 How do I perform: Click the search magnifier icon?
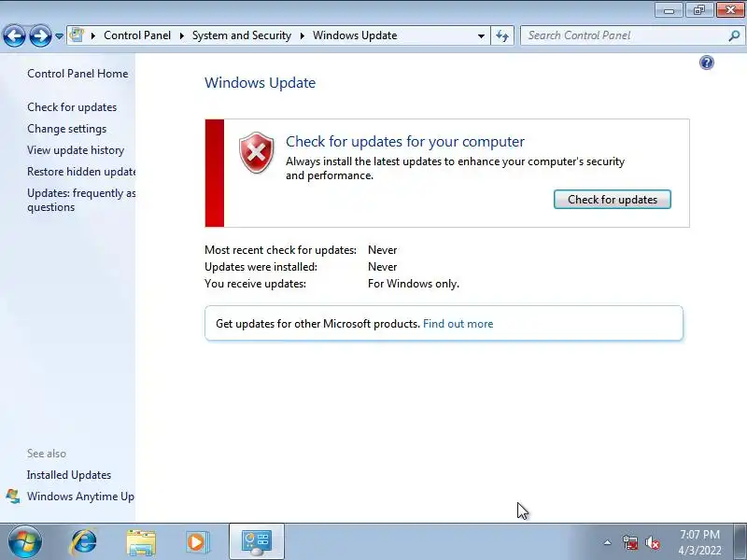tap(734, 35)
